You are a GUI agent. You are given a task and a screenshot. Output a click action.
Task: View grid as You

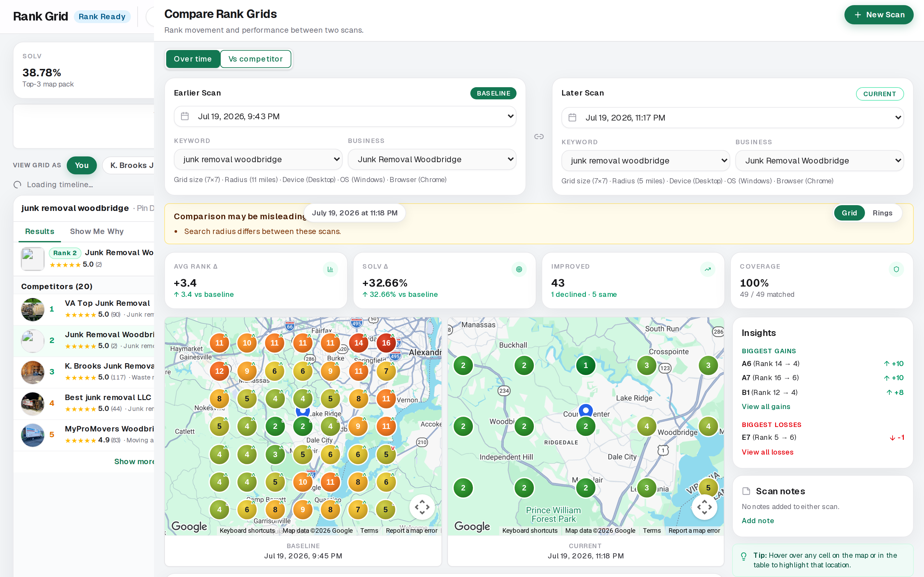(x=82, y=165)
